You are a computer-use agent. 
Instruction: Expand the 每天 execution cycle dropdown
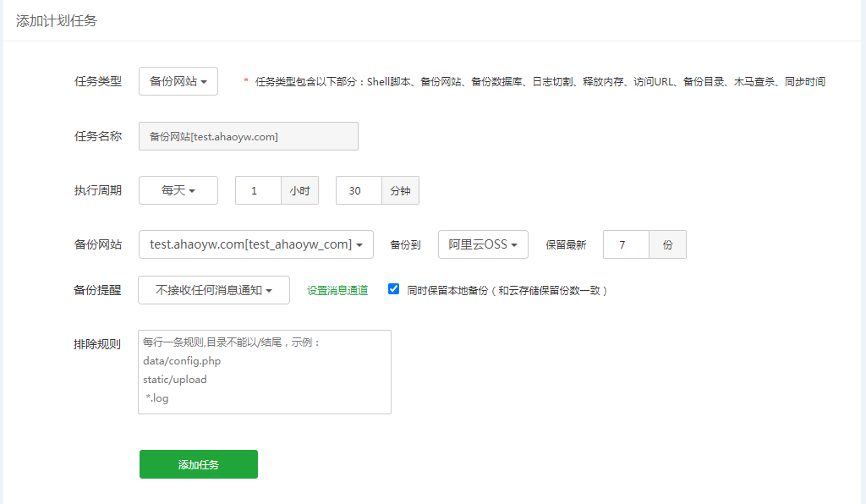point(178,190)
